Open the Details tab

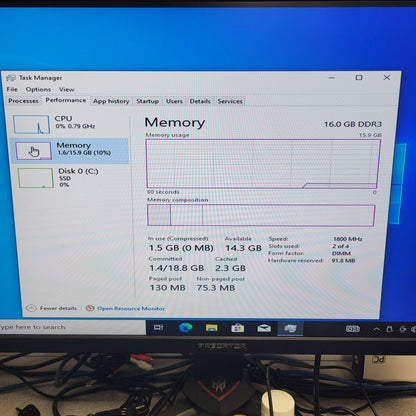point(200,101)
